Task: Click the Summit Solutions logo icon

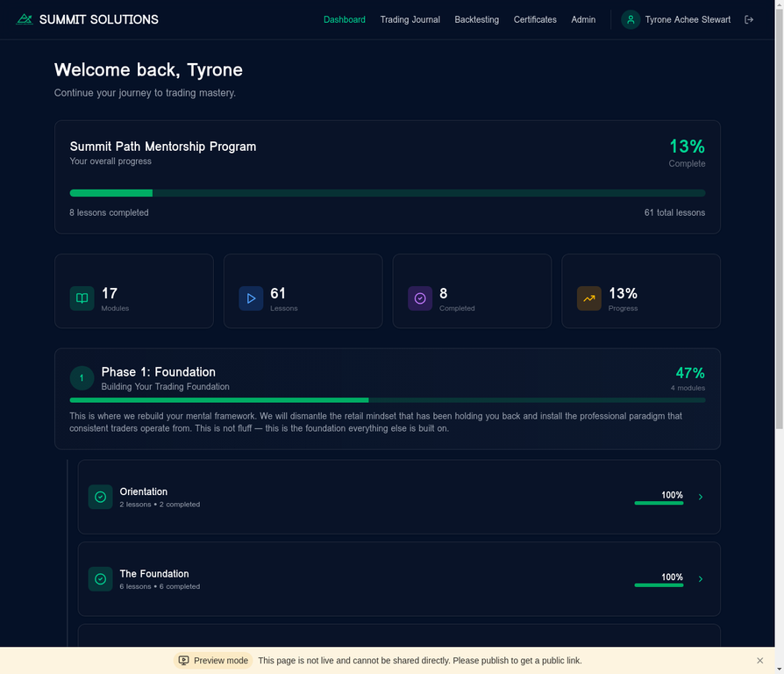Action: click(x=25, y=18)
